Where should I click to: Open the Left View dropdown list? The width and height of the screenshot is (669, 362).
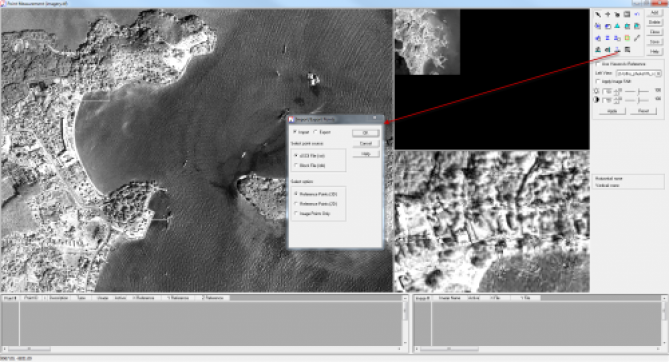[x=639, y=73]
